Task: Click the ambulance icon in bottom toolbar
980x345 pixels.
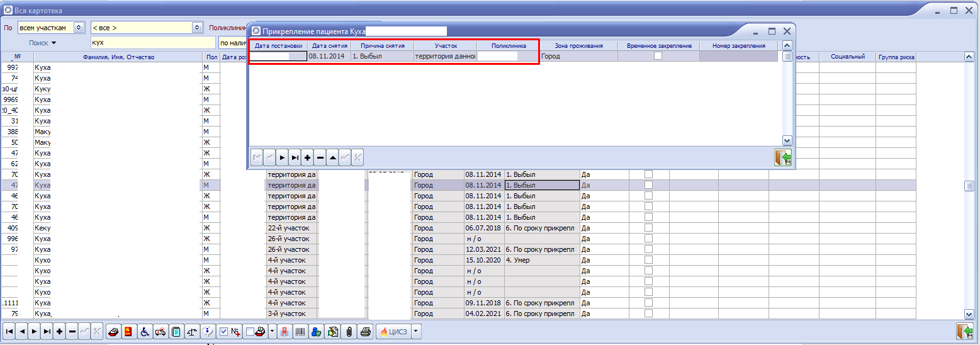Action: (x=160, y=331)
